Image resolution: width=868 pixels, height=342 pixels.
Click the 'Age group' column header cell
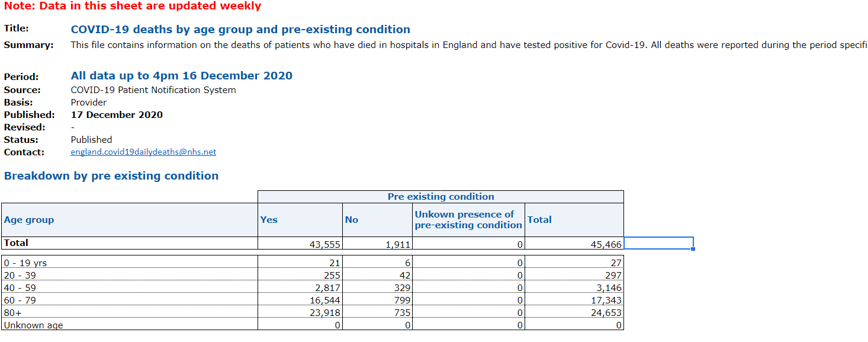click(x=129, y=220)
